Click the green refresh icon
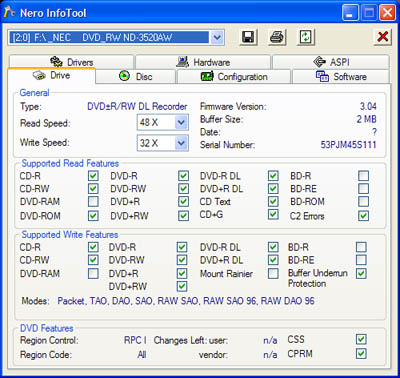 pos(305,37)
